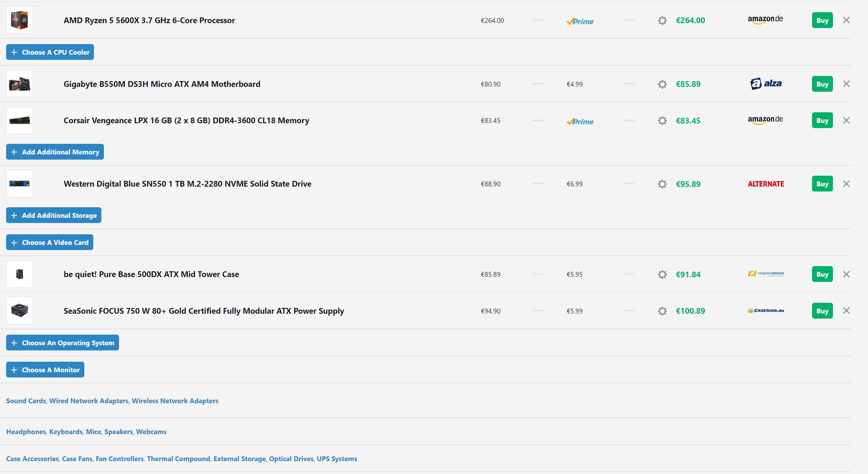Open Western Digital SN550 SSD thumbnail
This screenshot has width=868, height=474.
(x=20, y=184)
